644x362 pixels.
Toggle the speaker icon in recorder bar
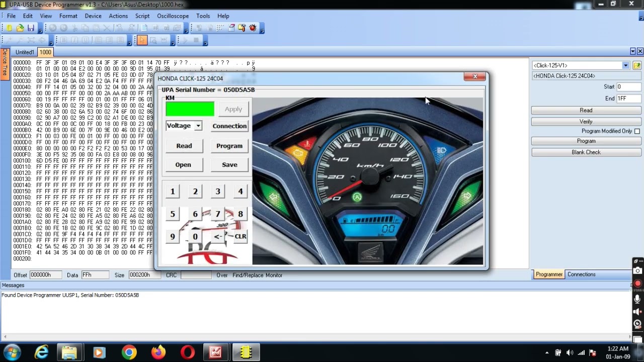637,312
